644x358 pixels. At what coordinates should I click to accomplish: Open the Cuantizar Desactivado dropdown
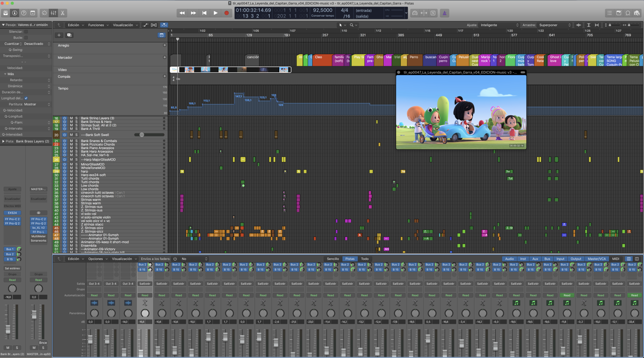(x=37, y=44)
